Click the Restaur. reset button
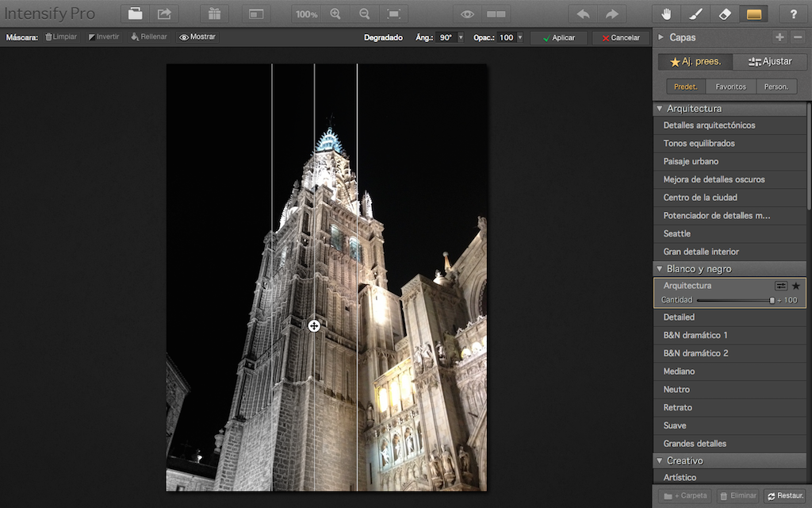 (x=785, y=496)
